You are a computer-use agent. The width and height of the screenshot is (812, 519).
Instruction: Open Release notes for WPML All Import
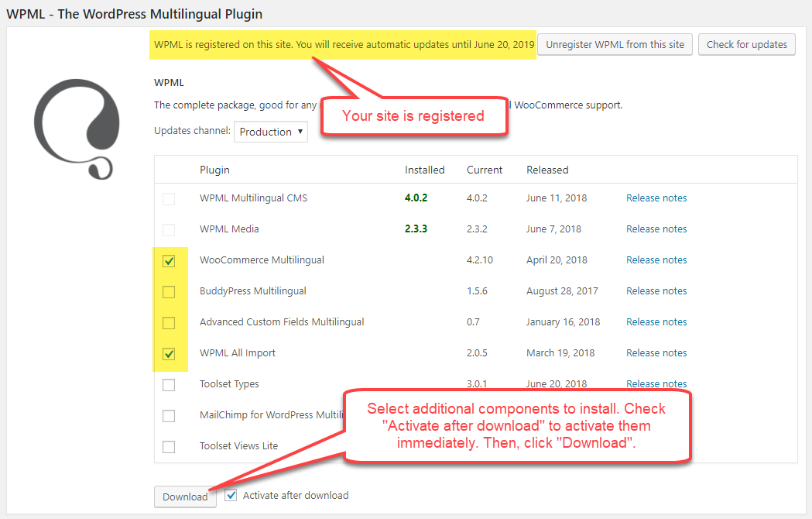pyautogui.click(x=656, y=353)
